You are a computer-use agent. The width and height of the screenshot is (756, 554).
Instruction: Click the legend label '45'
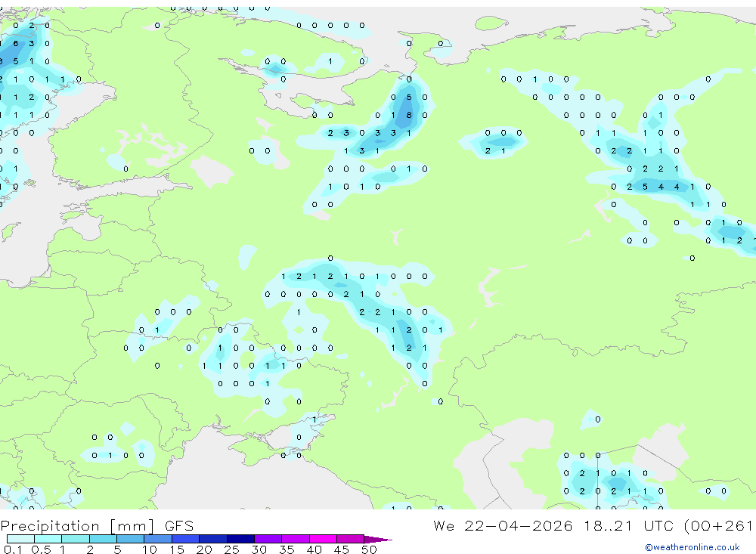[342, 549]
